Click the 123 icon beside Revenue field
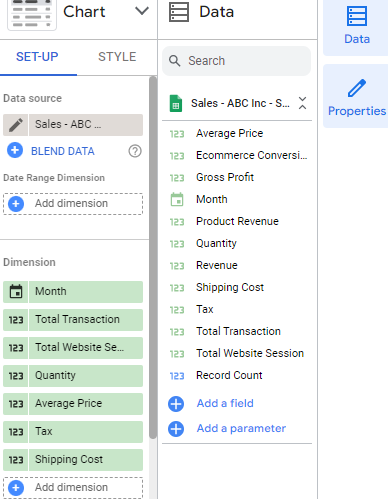 click(x=177, y=266)
